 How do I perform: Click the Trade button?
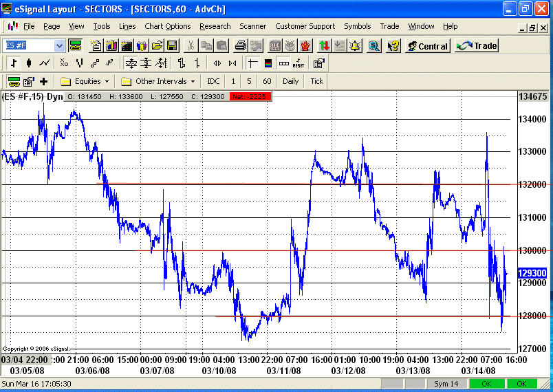477,46
